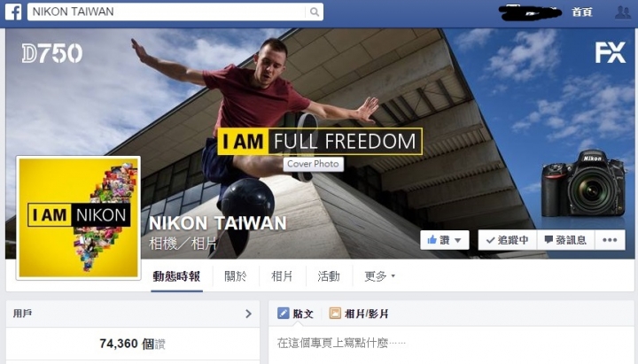The image size is (638, 364).
Task: Expand the 讚 button dropdown arrow
Action: [458, 240]
